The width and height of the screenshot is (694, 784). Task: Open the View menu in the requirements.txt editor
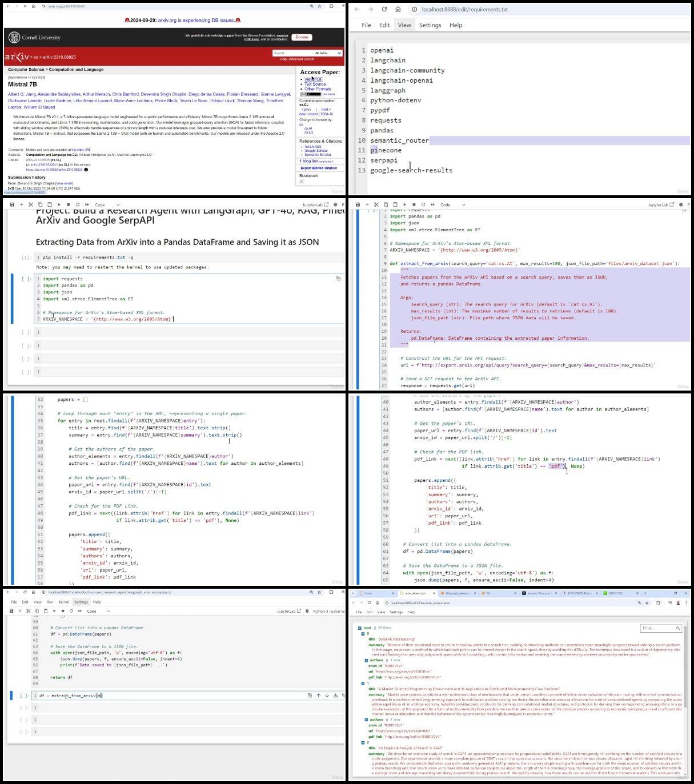click(x=404, y=25)
